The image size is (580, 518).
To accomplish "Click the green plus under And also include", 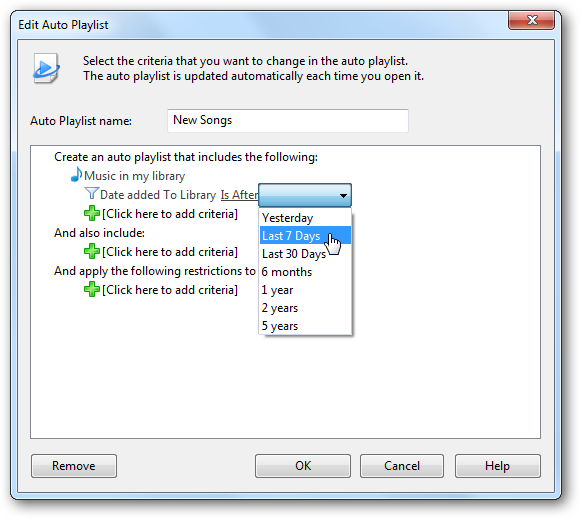I will 91,252.
